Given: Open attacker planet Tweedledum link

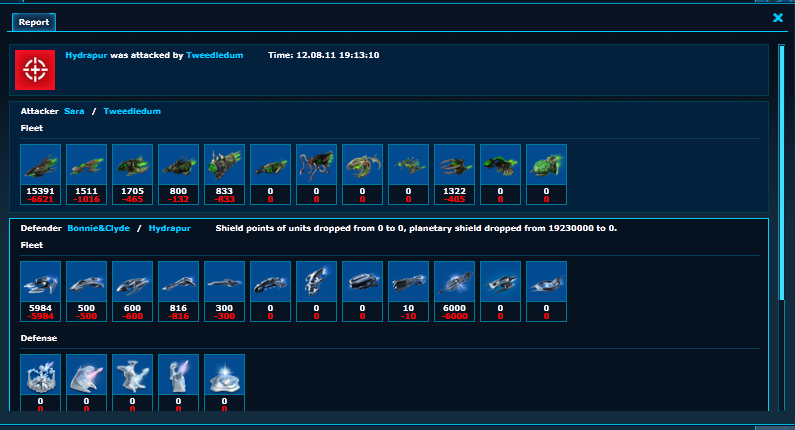Looking at the screenshot, I should tap(132, 111).
